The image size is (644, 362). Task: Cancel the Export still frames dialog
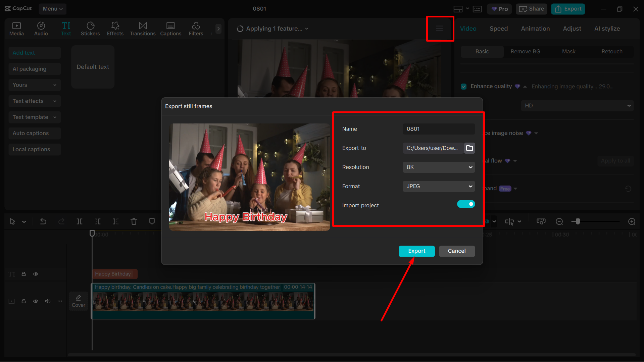457,251
